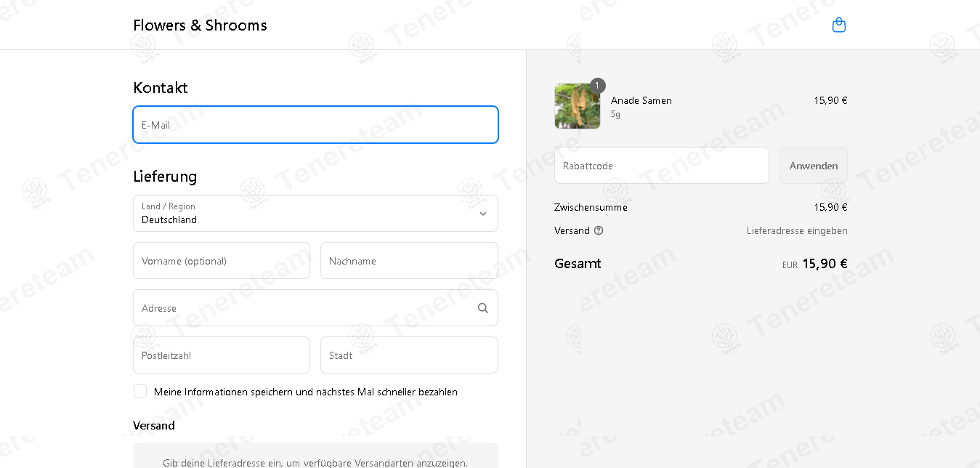The width and height of the screenshot is (980, 468).
Task: Click the shipping methods placeholder box
Action: (x=315, y=456)
